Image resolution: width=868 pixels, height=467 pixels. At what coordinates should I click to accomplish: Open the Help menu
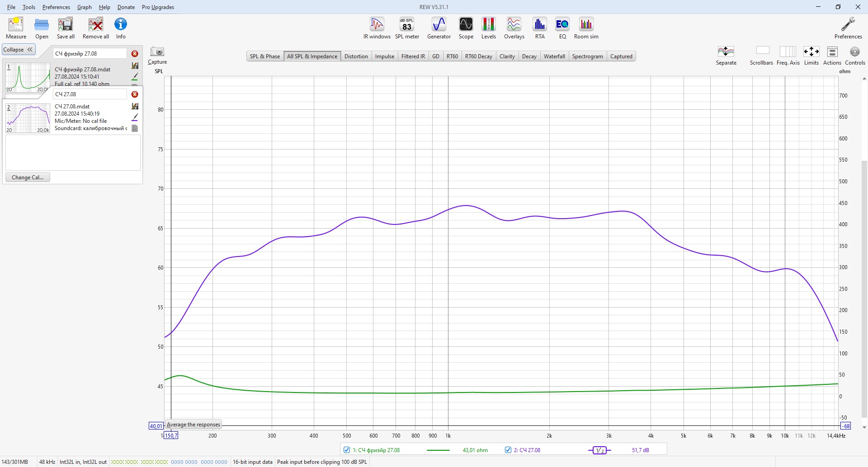point(104,7)
